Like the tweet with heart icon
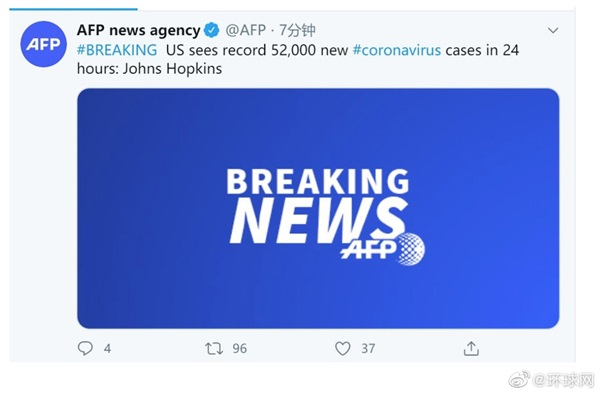 [x=342, y=348]
